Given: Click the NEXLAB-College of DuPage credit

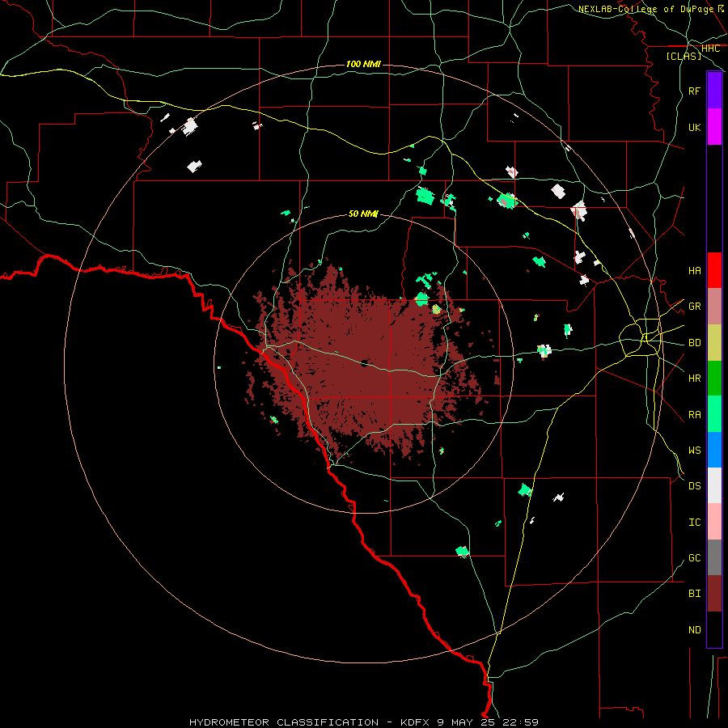Looking at the screenshot, I should 651,9.
